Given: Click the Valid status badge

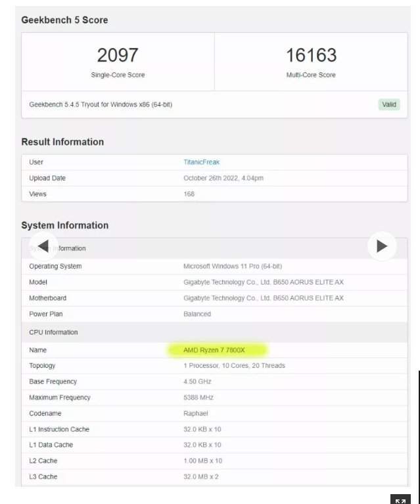Looking at the screenshot, I should [x=389, y=104].
